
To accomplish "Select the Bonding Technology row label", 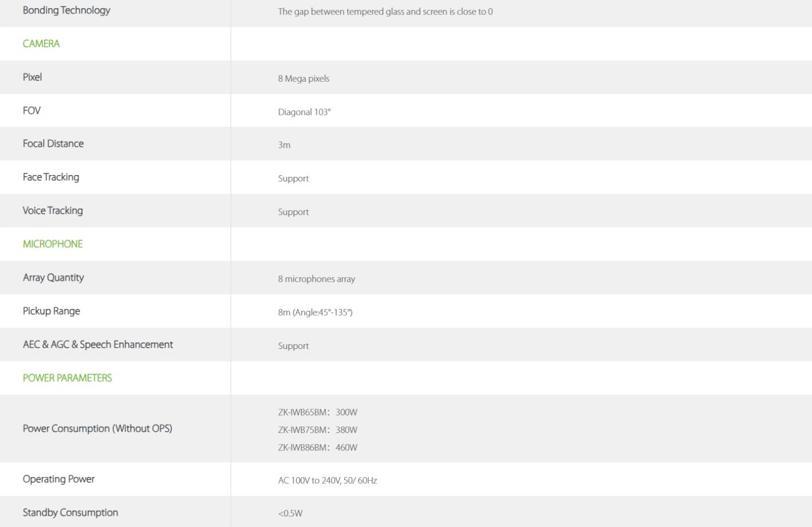I will [66, 10].
